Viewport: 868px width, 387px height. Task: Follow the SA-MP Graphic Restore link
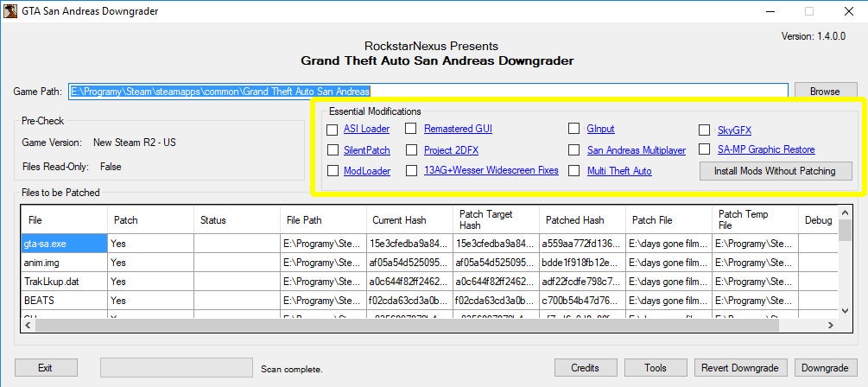click(x=766, y=149)
